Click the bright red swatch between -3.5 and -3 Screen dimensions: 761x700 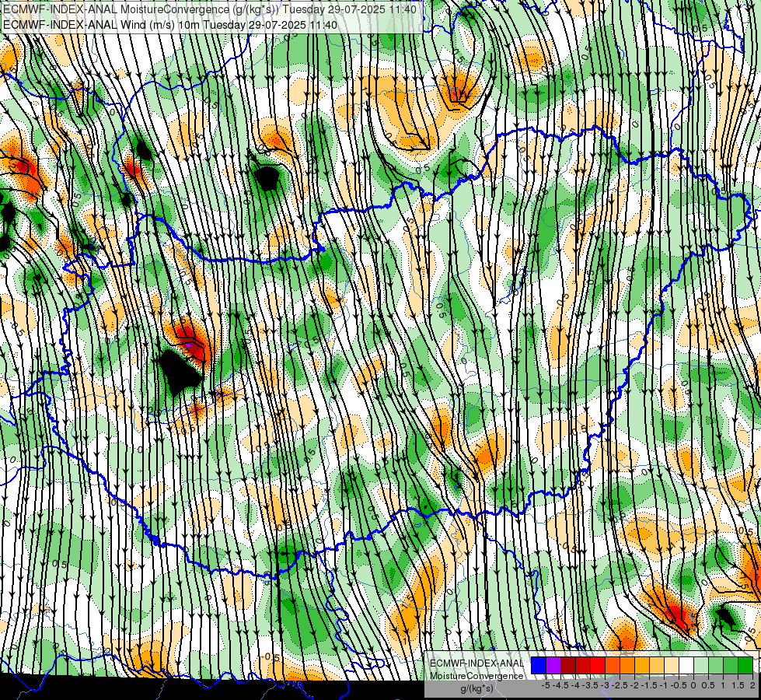click(598, 666)
